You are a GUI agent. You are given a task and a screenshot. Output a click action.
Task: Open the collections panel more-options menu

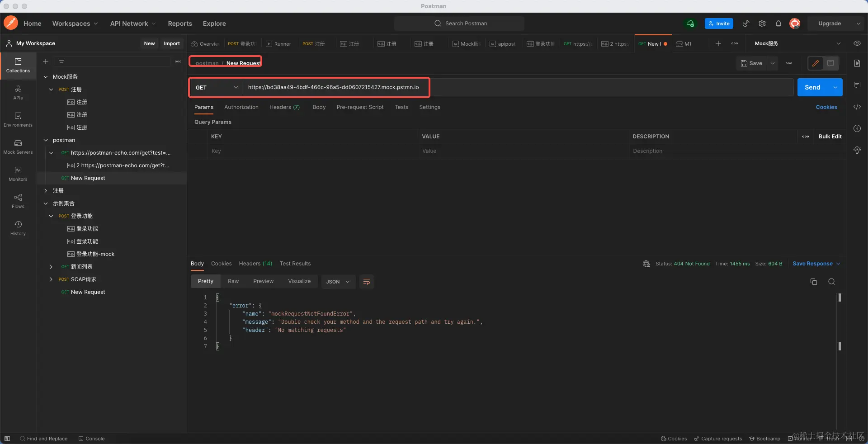pyautogui.click(x=178, y=61)
